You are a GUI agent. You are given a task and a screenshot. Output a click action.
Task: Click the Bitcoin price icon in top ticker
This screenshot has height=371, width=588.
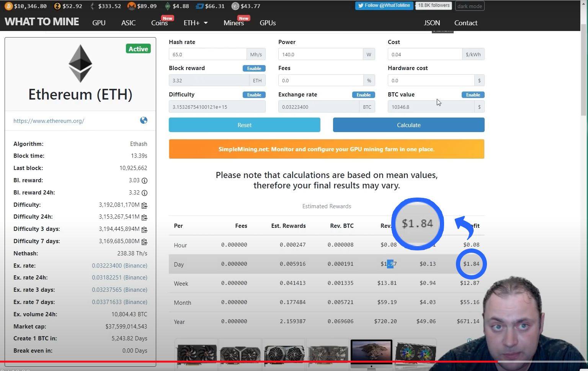8,6
